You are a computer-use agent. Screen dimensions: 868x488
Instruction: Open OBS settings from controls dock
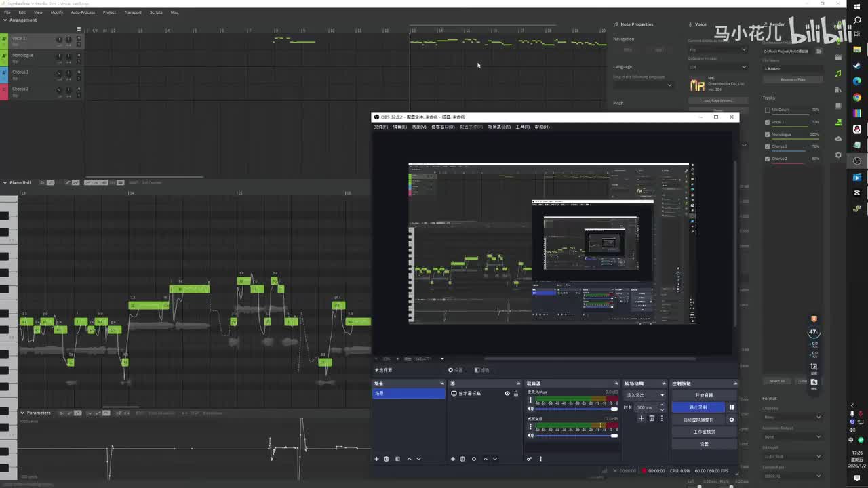point(704,444)
